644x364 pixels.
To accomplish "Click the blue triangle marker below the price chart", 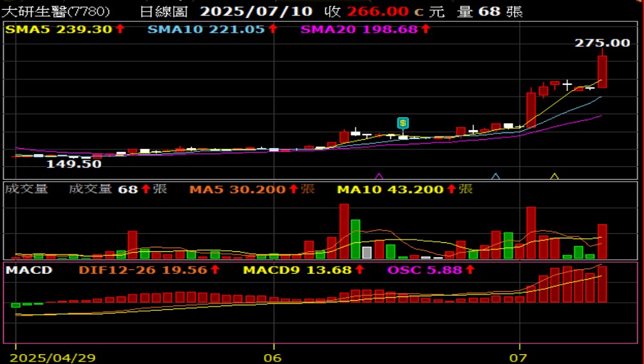I will (495, 176).
